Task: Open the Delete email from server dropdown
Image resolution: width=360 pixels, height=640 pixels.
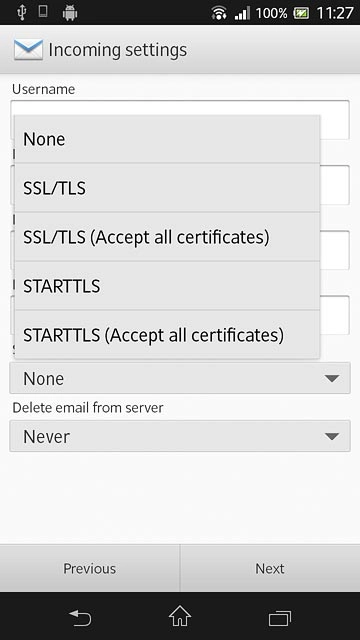Action: [x=180, y=436]
